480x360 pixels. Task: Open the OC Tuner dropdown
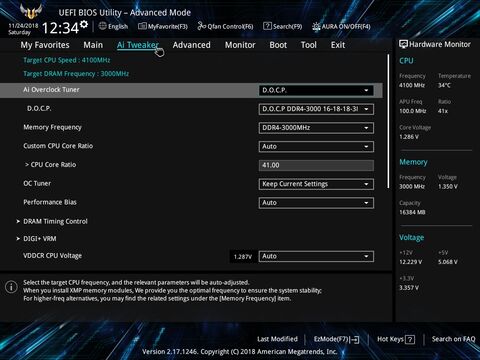tap(316, 184)
